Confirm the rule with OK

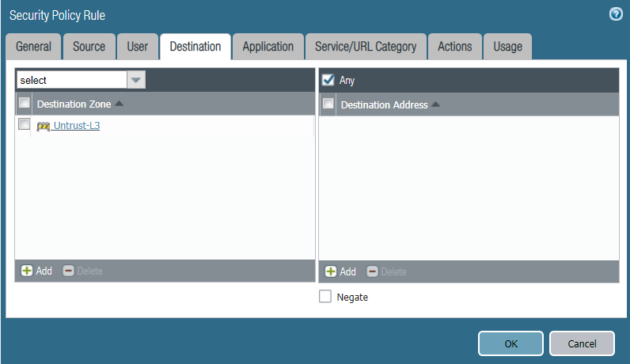(510, 343)
